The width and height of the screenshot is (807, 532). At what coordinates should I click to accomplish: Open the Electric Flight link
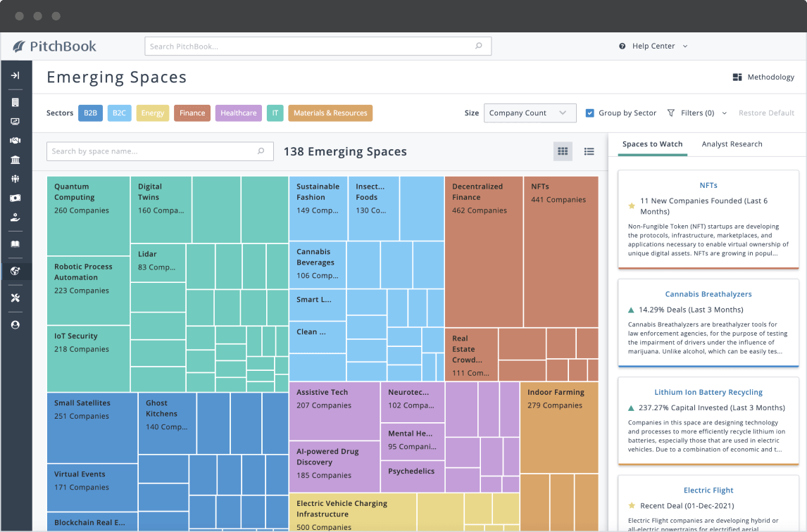pos(708,490)
